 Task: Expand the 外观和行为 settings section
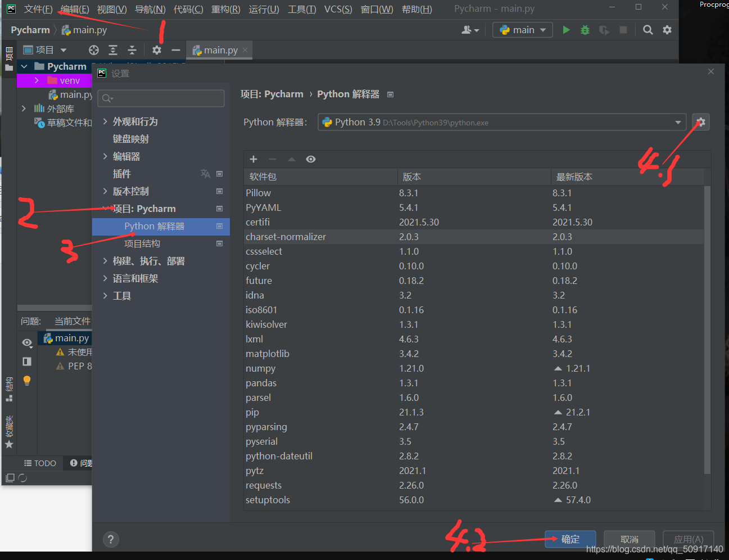point(105,121)
